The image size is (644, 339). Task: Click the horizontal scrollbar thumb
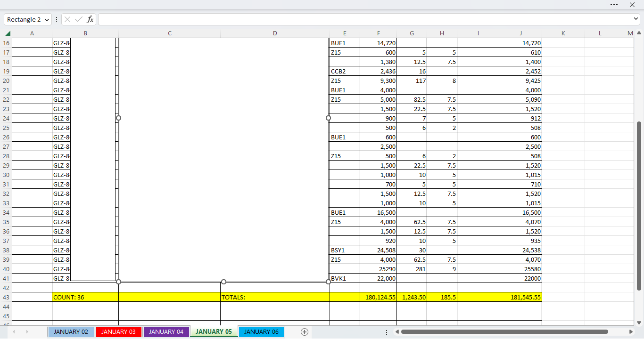504,332
